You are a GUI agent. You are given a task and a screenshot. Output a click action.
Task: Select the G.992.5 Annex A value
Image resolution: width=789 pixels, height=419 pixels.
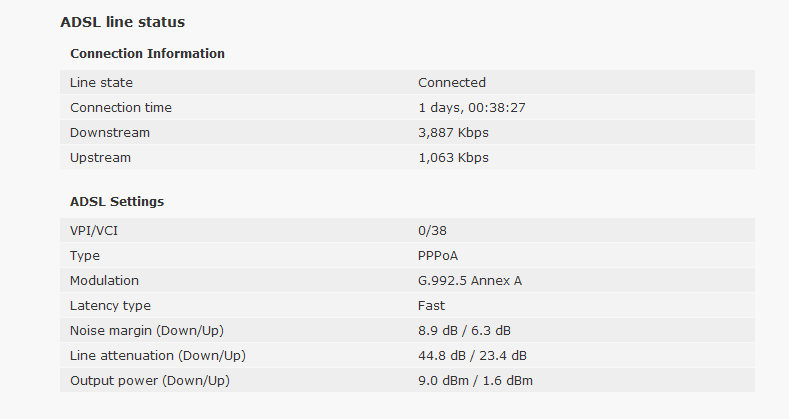coord(470,281)
